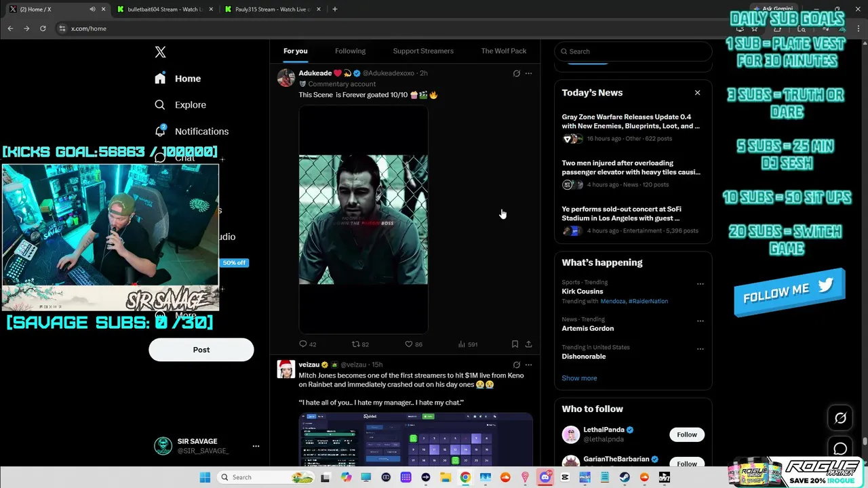The width and height of the screenshot is (868, 488).
Task: Click the Grok icon on Adukeade's post
Action: click(516, 73)
